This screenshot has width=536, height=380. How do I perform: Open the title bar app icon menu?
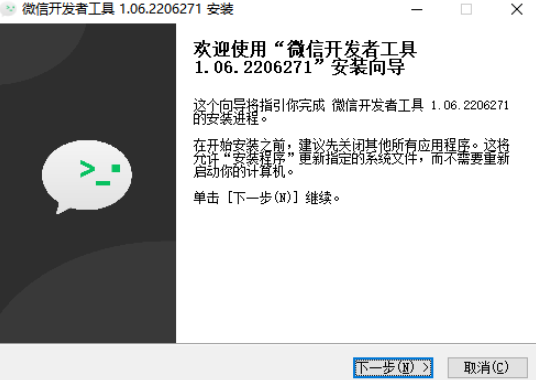(x=9, y=9)
